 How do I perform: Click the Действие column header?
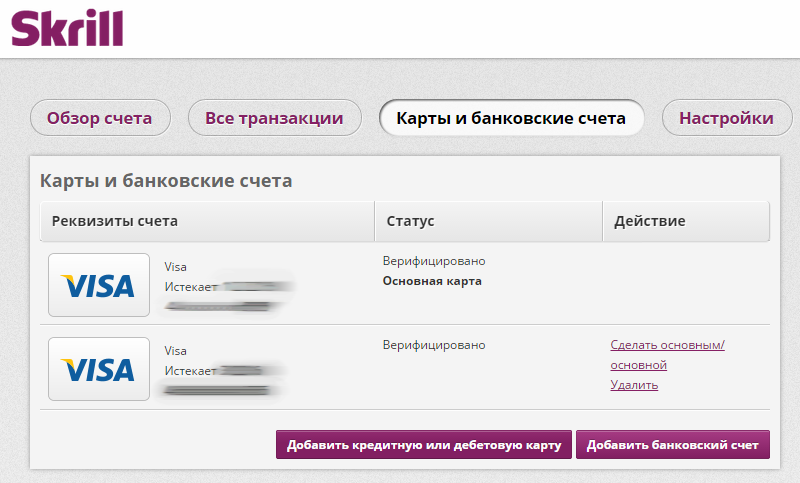[650, 221]
